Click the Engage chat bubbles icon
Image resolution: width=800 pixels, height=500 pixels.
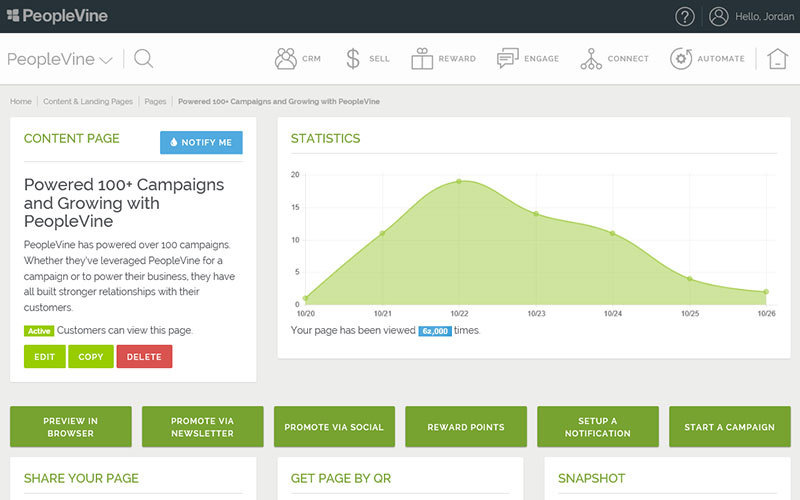(x=508, y=59)
